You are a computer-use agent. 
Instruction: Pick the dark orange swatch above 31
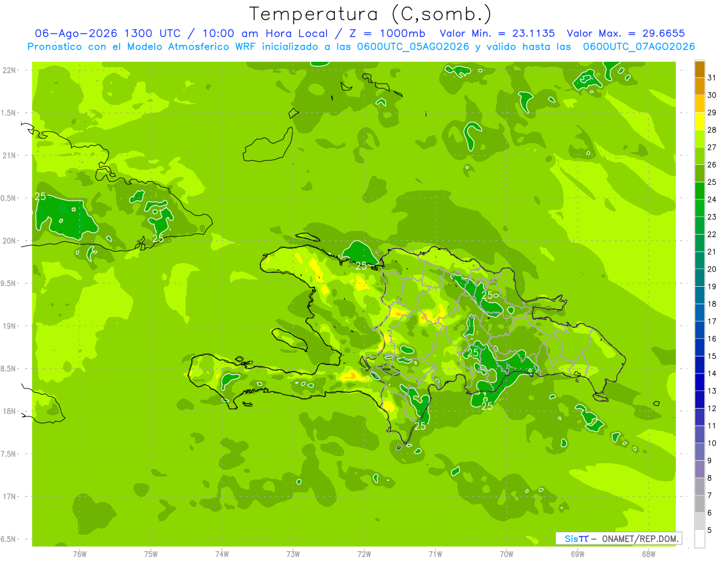[x=699, y=69]
